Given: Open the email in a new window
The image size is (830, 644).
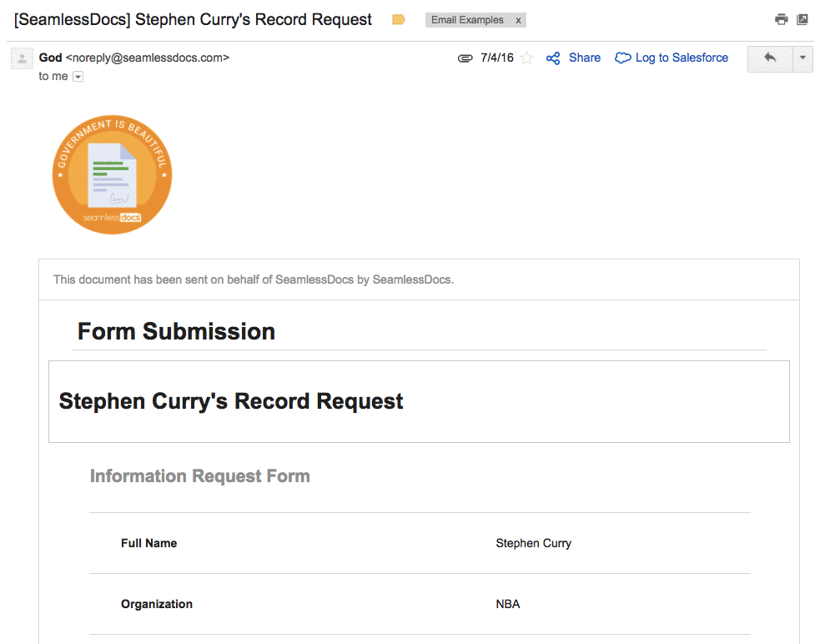Looking at the screenshot, I should 802,19.
